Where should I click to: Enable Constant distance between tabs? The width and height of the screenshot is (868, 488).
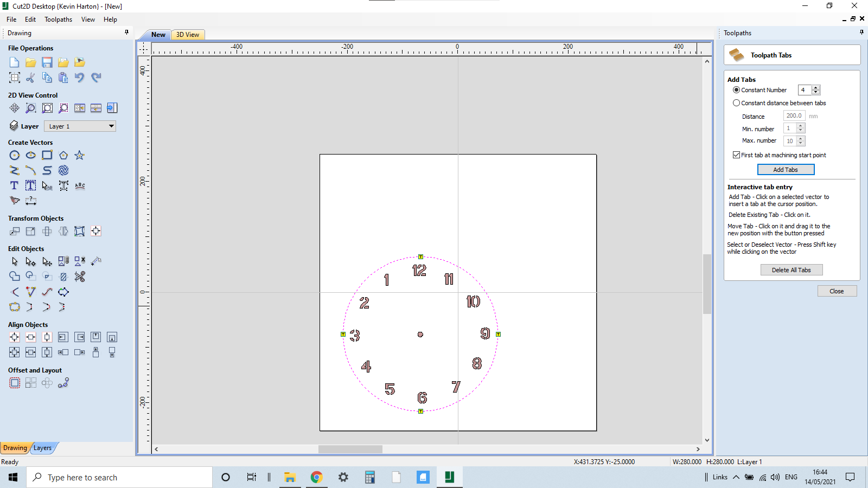tap(737, 102)
